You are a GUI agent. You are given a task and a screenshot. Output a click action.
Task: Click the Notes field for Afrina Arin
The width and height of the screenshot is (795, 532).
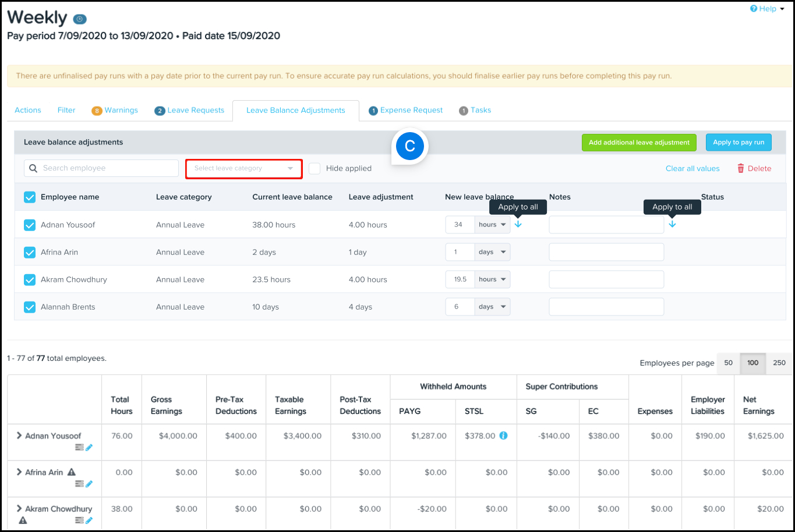pos(606,252)
